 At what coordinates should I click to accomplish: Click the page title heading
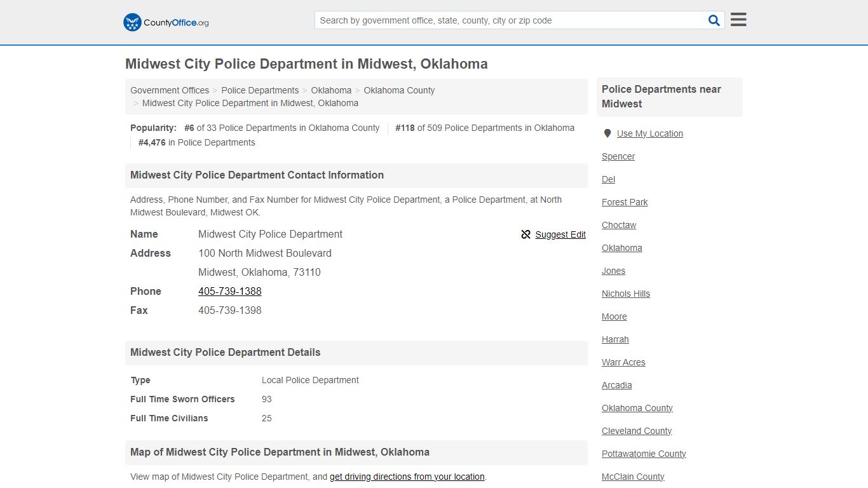(x=306, y=64)
